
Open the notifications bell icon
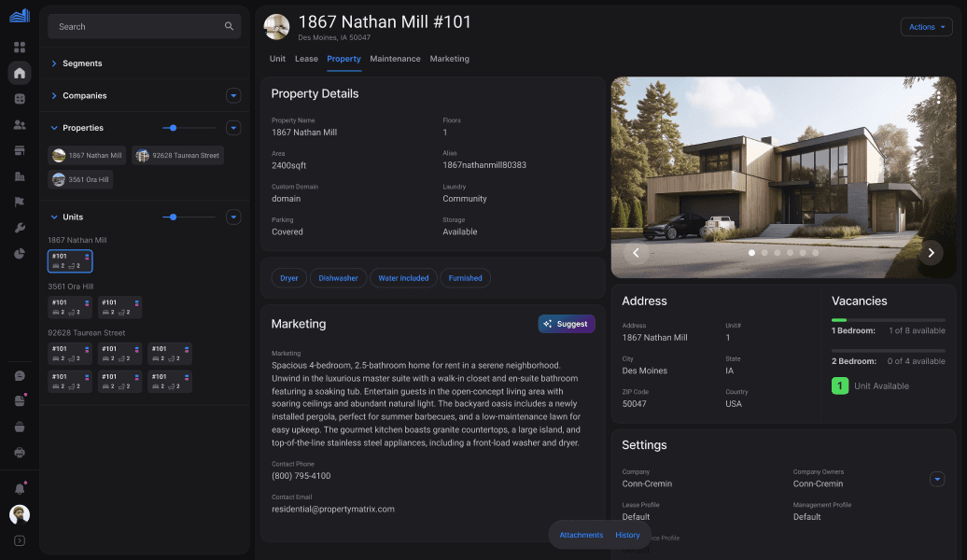click(20, 488)
